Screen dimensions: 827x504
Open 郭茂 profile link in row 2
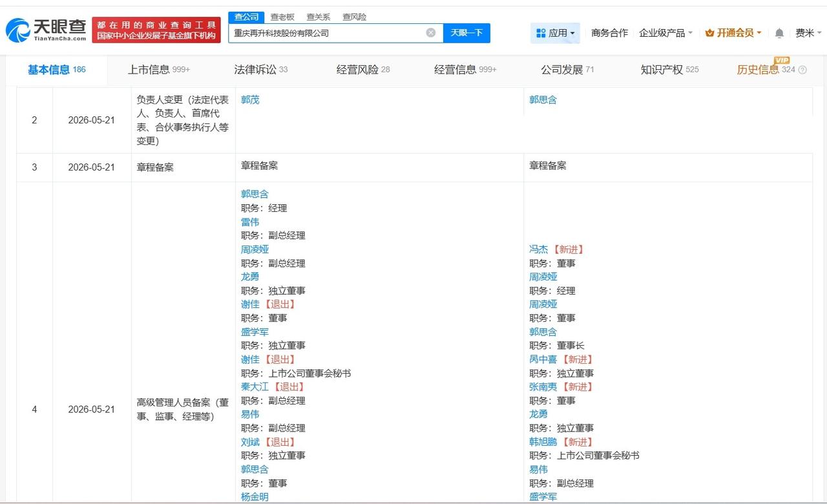coord(250,100)
